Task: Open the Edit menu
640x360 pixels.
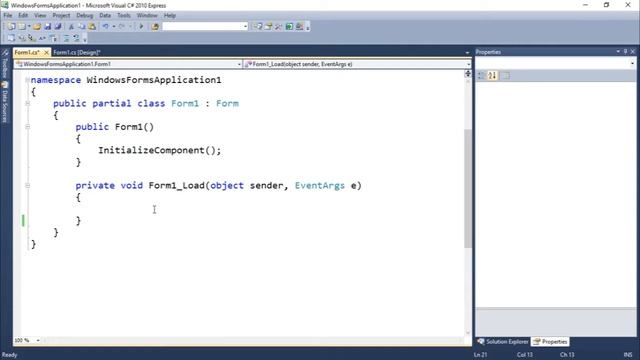Action: pos(23,16)
